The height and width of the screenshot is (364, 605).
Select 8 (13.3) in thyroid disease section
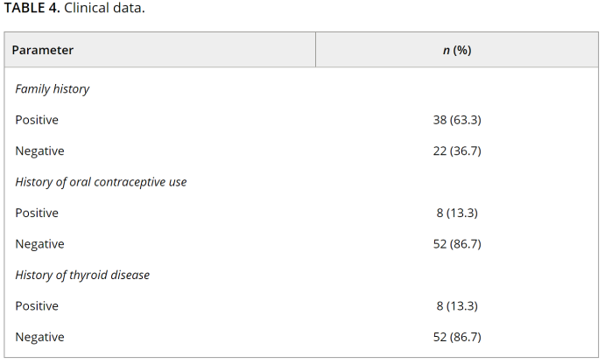click(457, 305)
